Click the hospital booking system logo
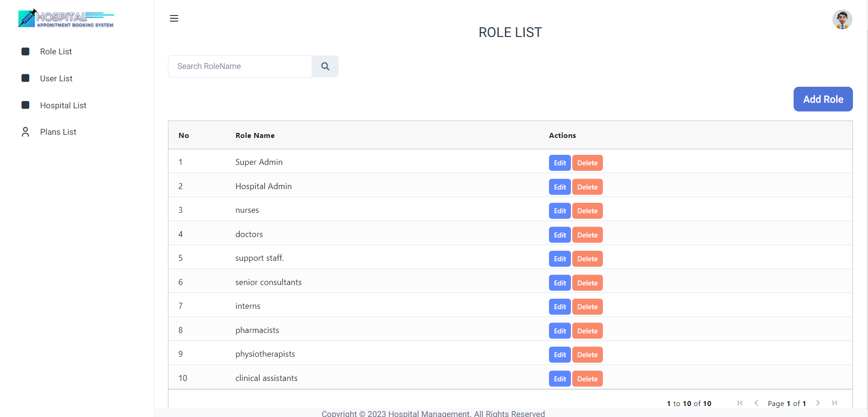 coord(66,19)
